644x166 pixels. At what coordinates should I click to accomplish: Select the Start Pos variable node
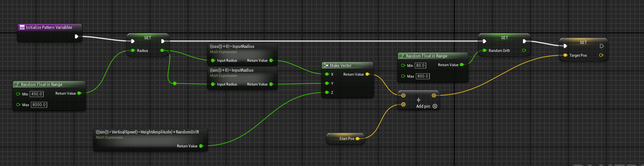coord(345,139)
